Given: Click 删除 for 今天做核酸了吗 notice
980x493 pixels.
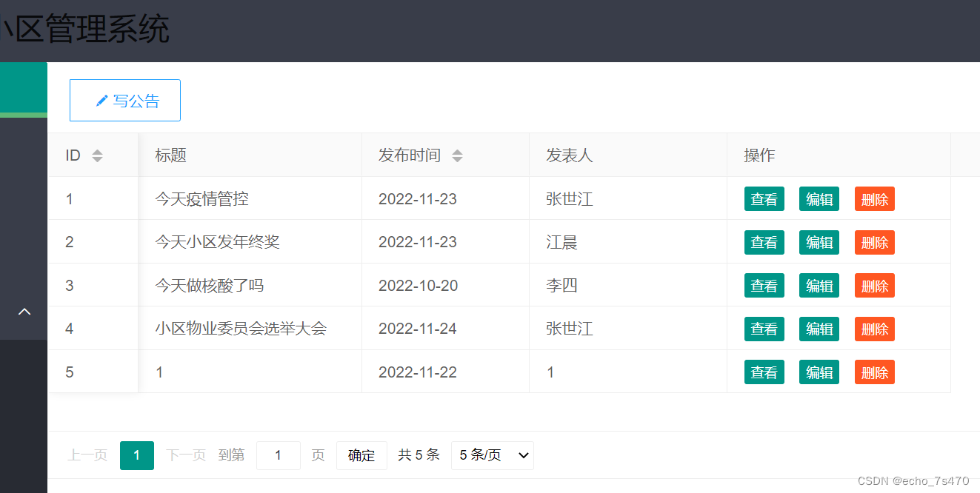Looking at the screenshot, I should point(874,285).
